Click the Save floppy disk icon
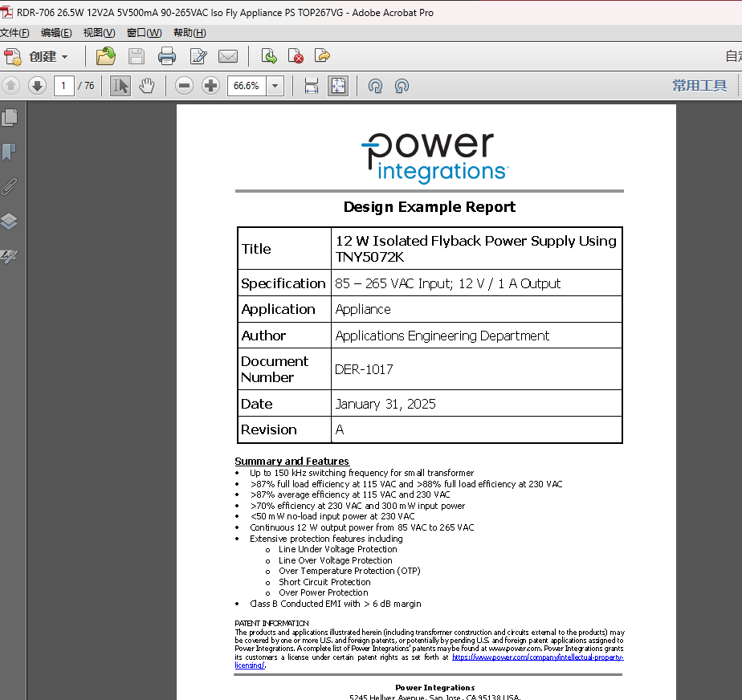 pyautogui.click(x=137, y=56)
